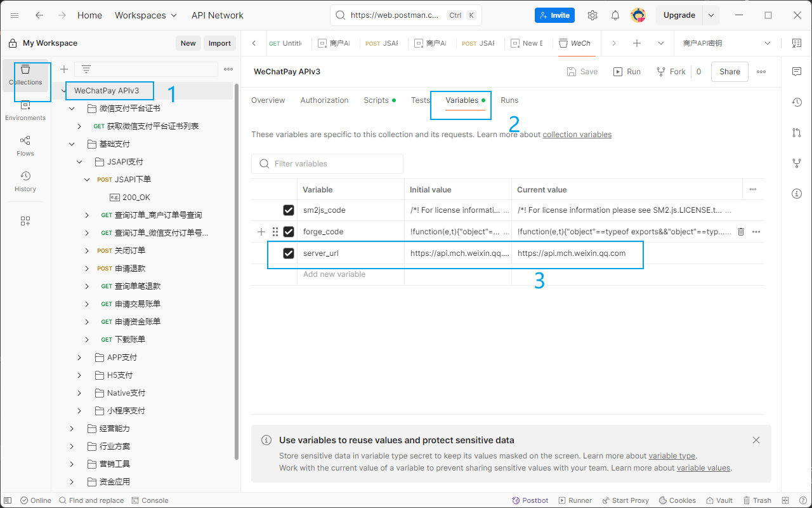Open the collection info icon in right sidebar
The width and height of the screenshot is (812, 508).
[797, 194]
